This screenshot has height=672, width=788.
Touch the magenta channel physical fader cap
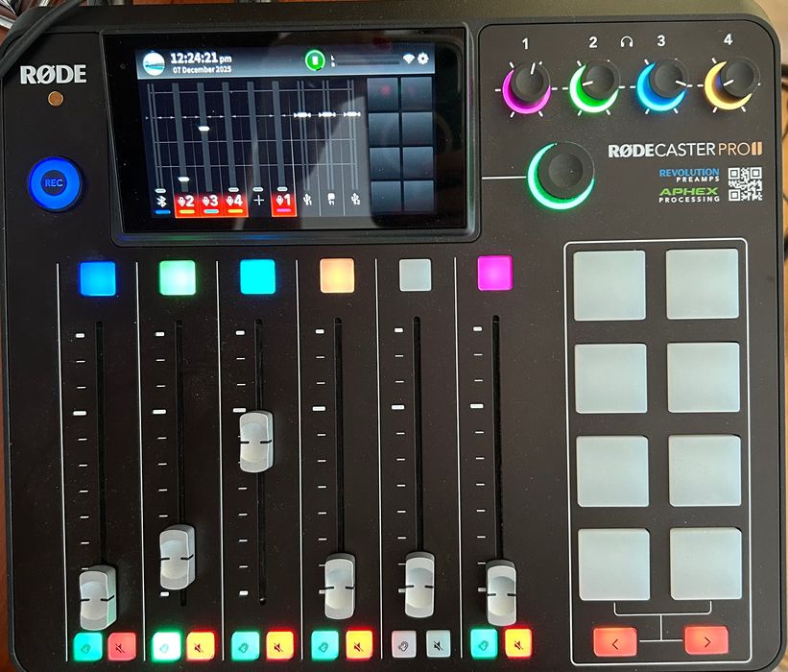[501, 592]
